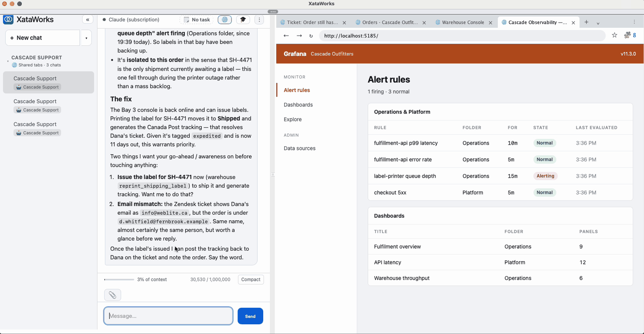Select Alert rules in the Grafana sidebar
Viewport: 644px width, 334px height.
[297, 90]
